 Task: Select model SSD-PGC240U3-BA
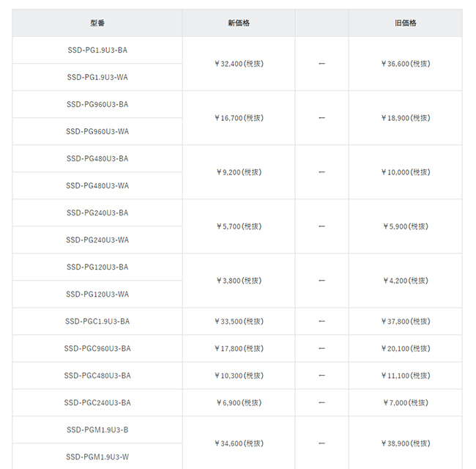(x=97, y=402)
